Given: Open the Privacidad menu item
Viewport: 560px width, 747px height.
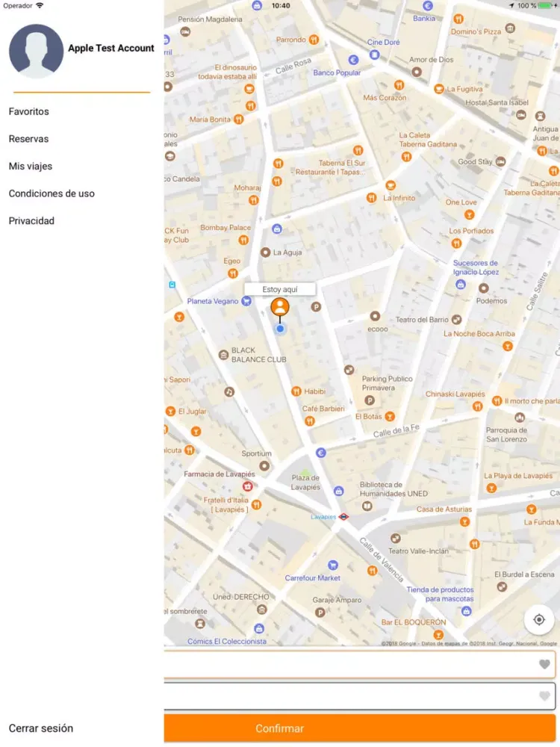Looking at the screenshot, I should (x=31, y=220).
